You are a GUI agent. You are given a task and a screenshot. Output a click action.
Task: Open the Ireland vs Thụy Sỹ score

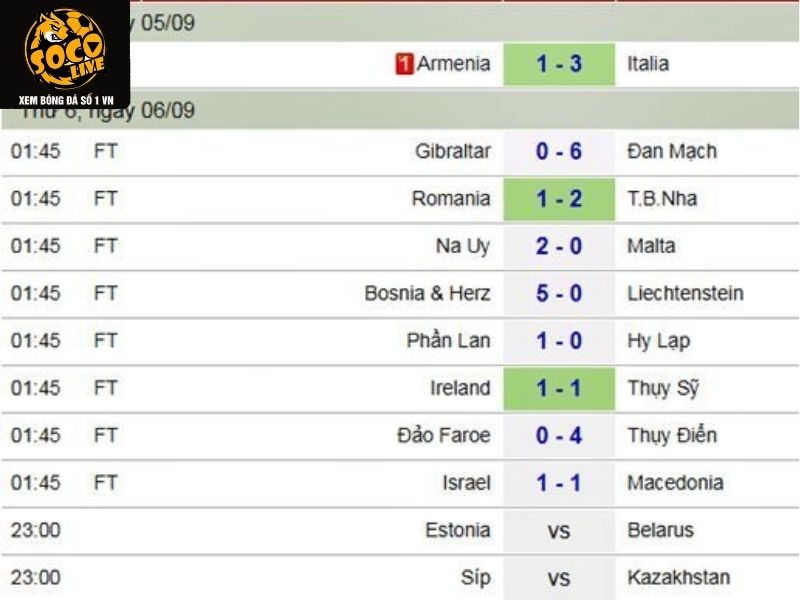coord(559,388)
